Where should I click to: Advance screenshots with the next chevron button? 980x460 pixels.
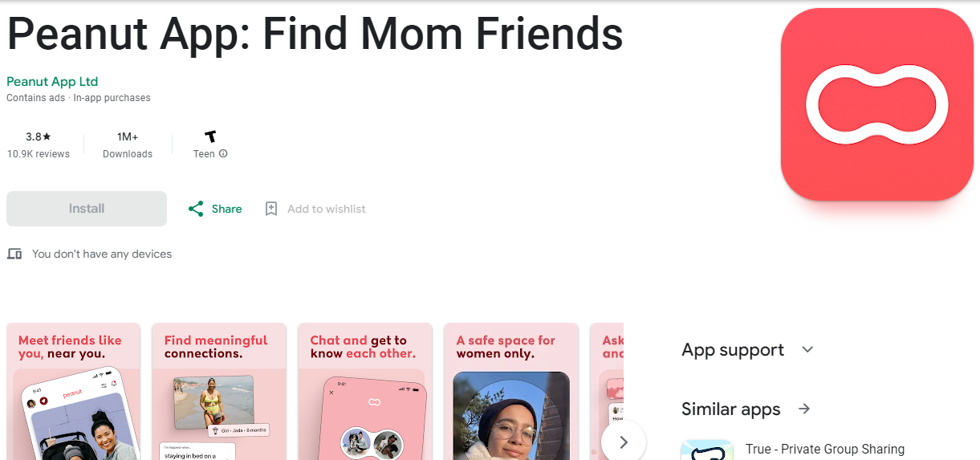624,442
